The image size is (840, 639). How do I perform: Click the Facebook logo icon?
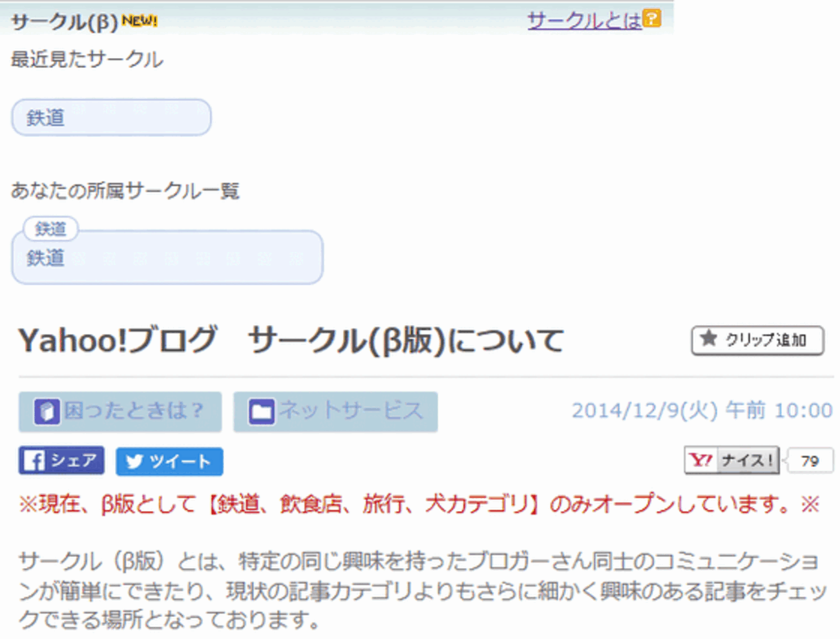point(34,461)
